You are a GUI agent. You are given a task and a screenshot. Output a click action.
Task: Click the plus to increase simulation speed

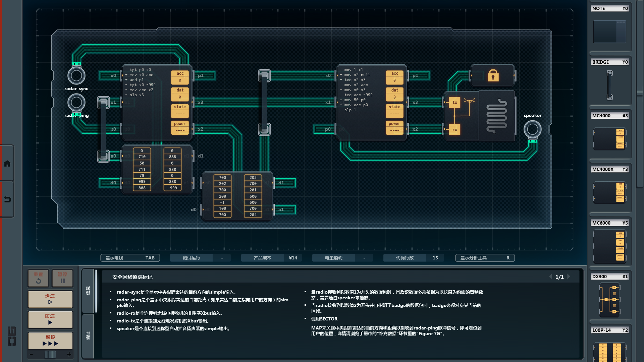click(69, 354)
